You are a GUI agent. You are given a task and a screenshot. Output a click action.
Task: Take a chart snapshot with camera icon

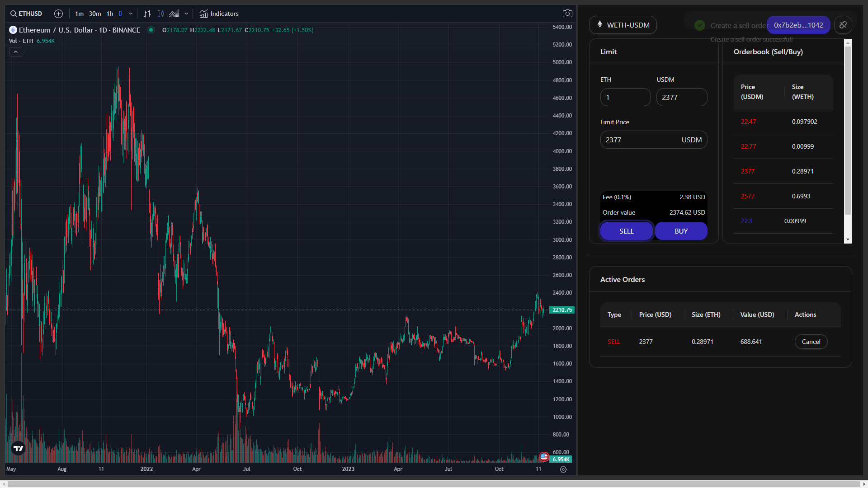pos(567,14)
